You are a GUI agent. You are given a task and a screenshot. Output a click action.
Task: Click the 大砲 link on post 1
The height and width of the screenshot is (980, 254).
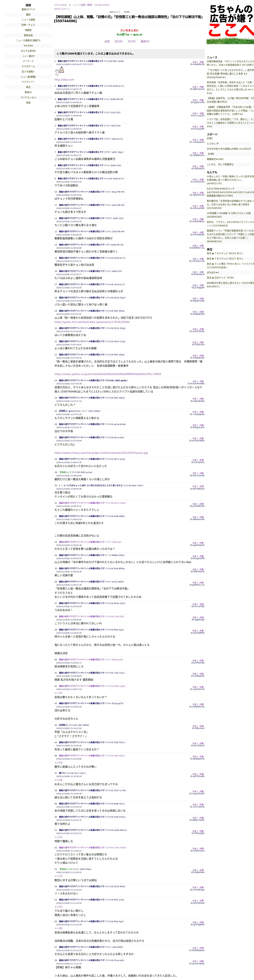point(201,62)
